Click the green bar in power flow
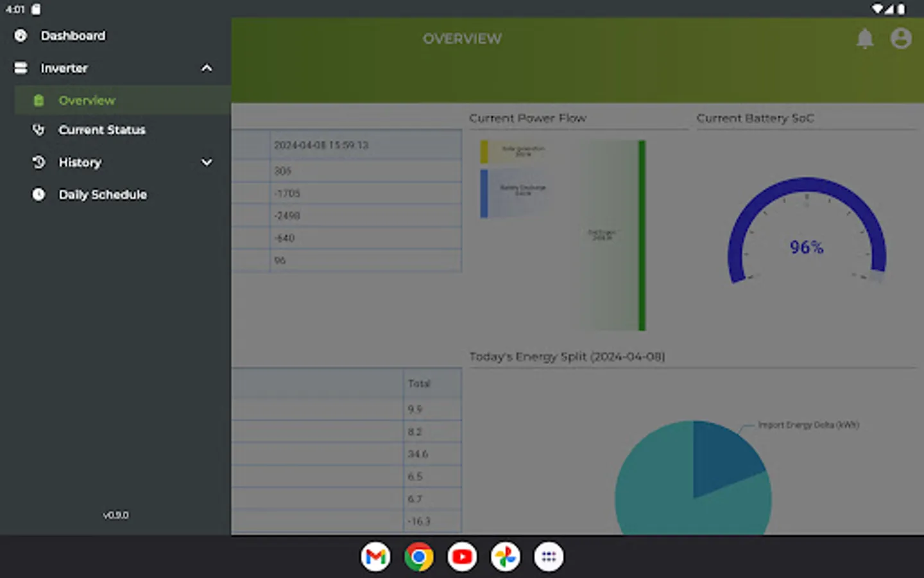The width and height of the screenshot is (924, 578). (642, 235)
